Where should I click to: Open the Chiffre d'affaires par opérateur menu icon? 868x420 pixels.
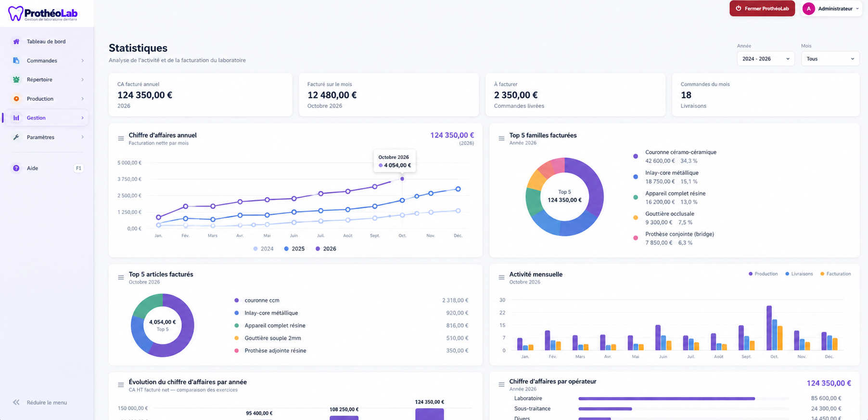501,384
